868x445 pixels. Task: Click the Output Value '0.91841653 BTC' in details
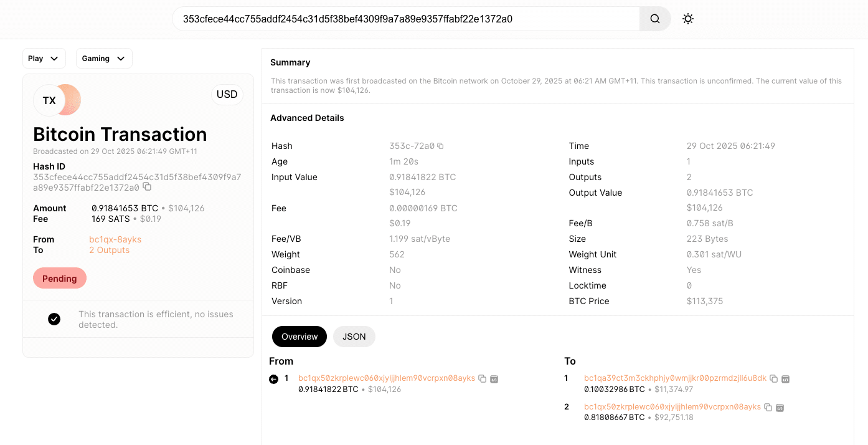tap(720, 193)
